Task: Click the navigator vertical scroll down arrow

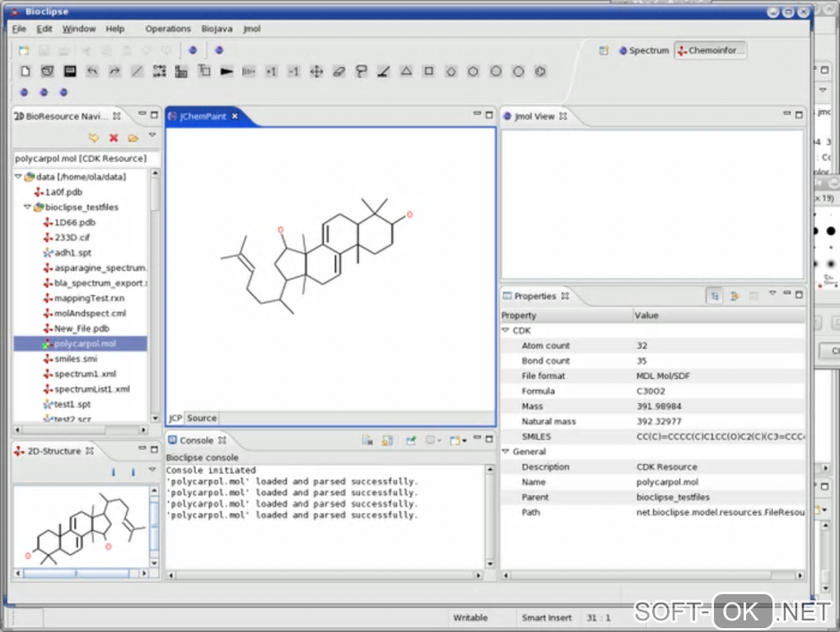Action: (x=155, y=418)
